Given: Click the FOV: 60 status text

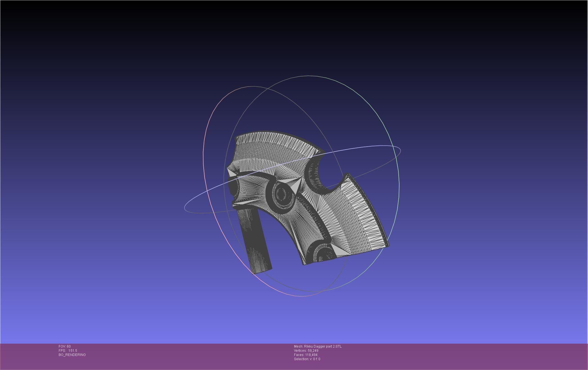Looking at the screenshot, I should (65, 346).
